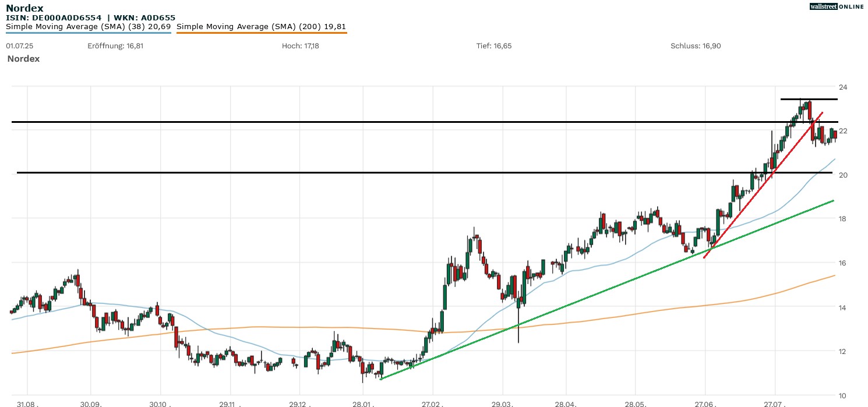Click the short black resistance line near 23.4

809,99
